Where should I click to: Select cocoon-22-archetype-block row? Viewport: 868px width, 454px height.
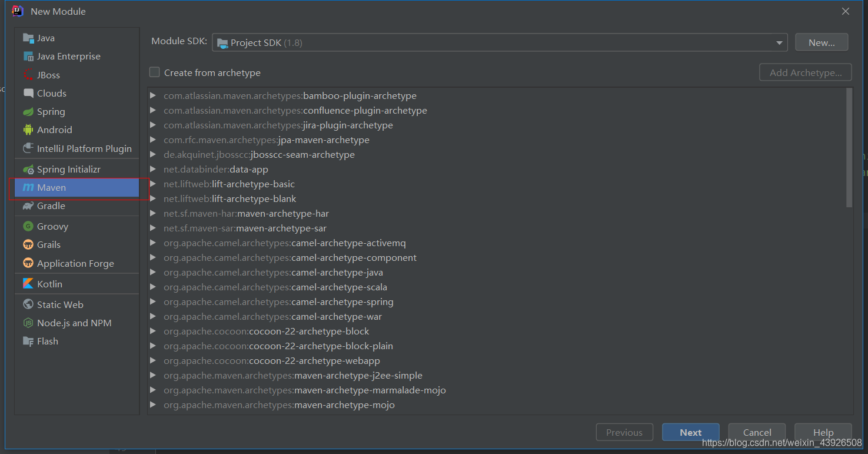[497, 331]
